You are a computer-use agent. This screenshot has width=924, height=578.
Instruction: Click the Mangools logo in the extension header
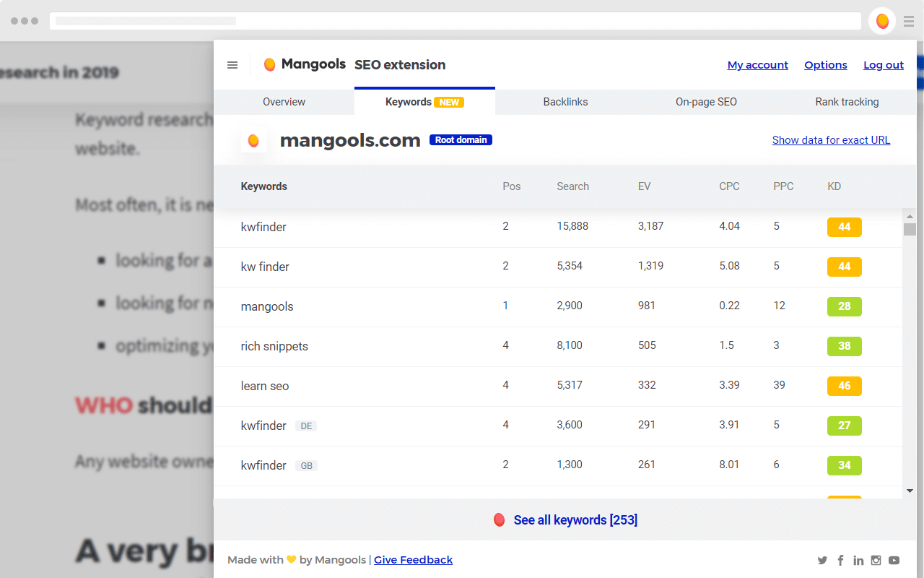pos(303,64)
